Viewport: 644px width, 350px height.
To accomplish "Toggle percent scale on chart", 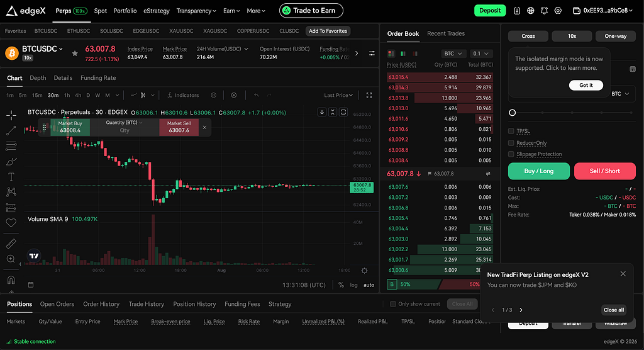I will 341,285.
